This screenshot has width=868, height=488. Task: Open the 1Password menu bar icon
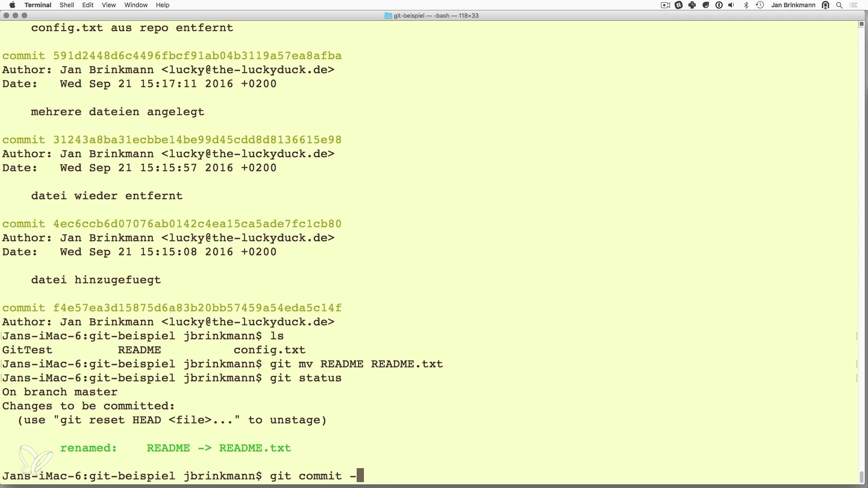(719, 5)
